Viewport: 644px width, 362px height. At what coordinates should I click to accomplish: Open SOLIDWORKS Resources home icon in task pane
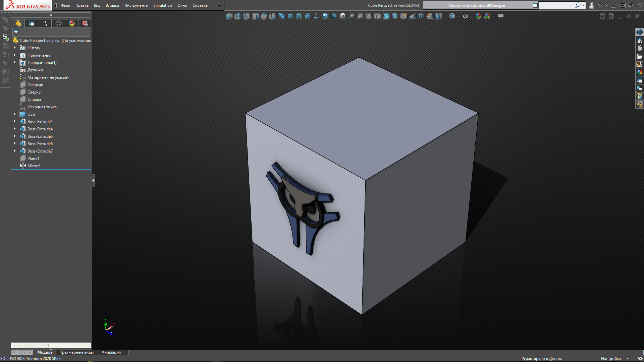click(640, 40)
